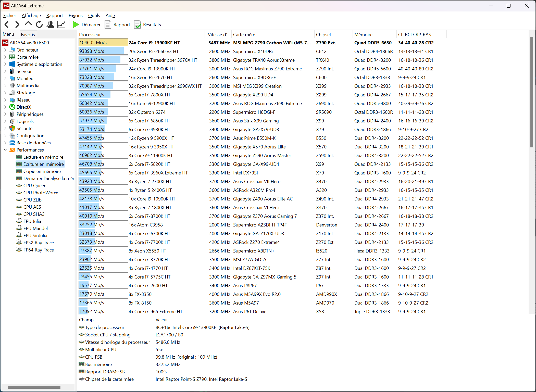Screen dimensions: 536x392
Task: Collapse the Performances tree node
Action: pyautogui.click(x=5, y=150)
